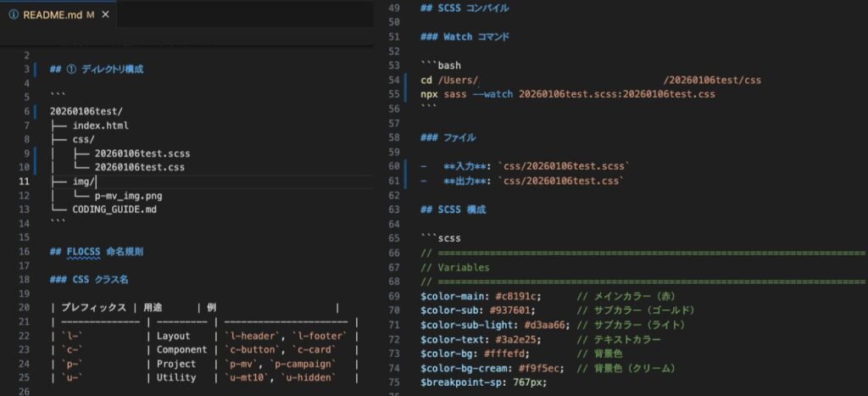Click the '出力' css/20260106test.css line
The height and width of the screenshot is (396, 868).
(x=522, y=181)
